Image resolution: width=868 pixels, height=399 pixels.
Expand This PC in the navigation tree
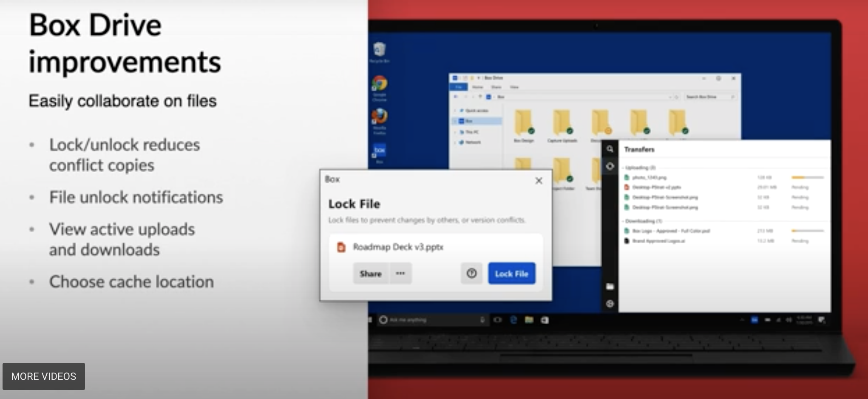tap(455, 132)
